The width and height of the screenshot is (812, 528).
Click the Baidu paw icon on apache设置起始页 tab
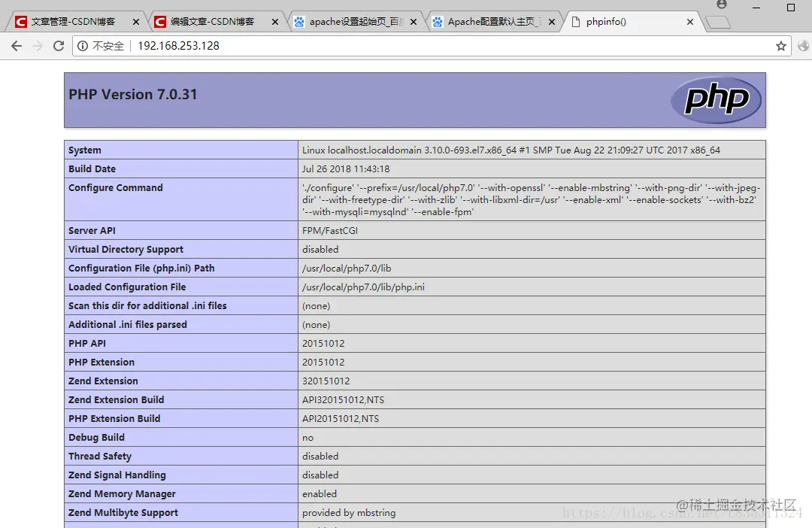pos(299,22)
